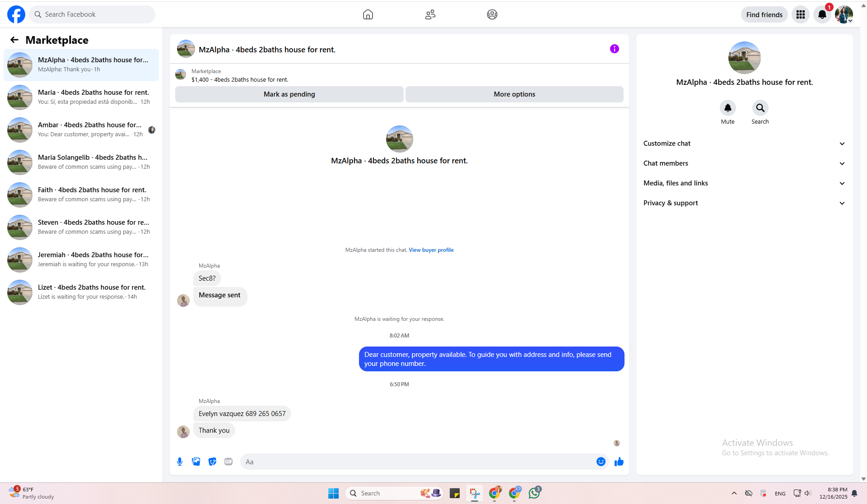Screen dimensions: 867x504
Task: Open the Maria Solangelib conversation
Action: point(81,162)
